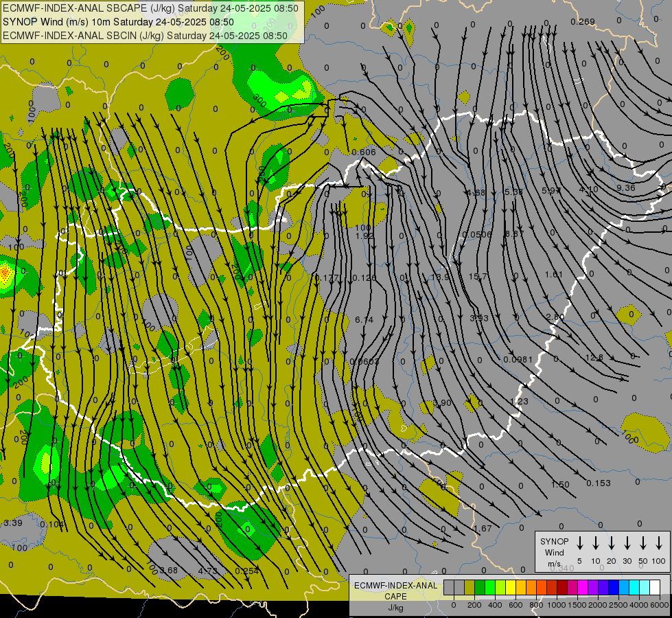
Task: Click the SYNOP Wind 10m title line
Action: [x=118, y=22]
